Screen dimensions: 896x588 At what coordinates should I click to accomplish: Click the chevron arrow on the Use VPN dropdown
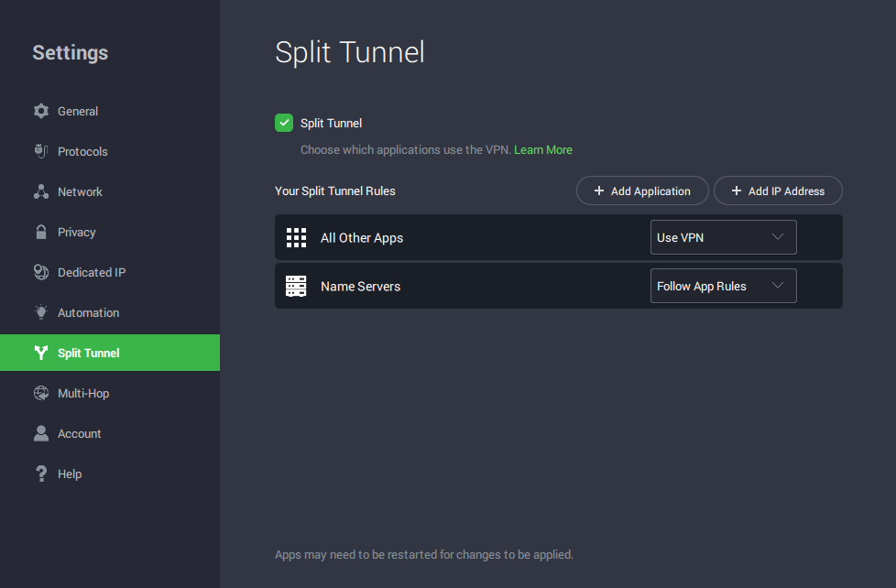[x=778, y=237]
